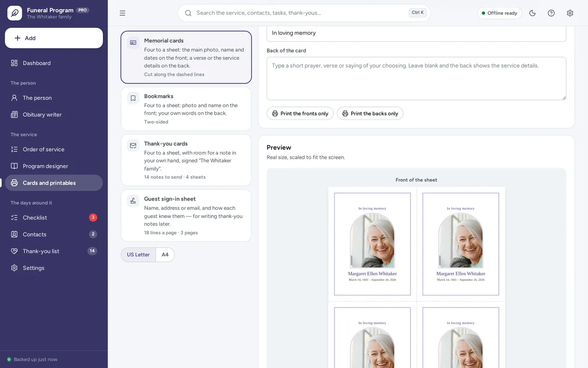This screenshot has height=368, width=588.
Task: Toggle the sidebar with the hamburger icon
Action: coord(122,13)
